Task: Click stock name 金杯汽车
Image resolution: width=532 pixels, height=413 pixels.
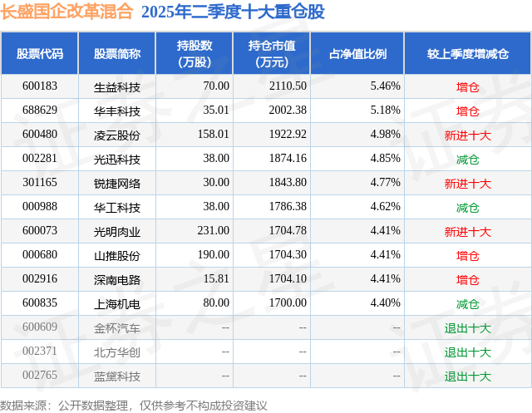Action: click(x=117, y=328)
